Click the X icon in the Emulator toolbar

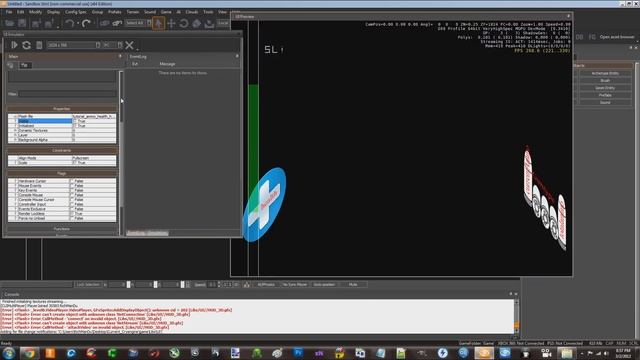129,45
